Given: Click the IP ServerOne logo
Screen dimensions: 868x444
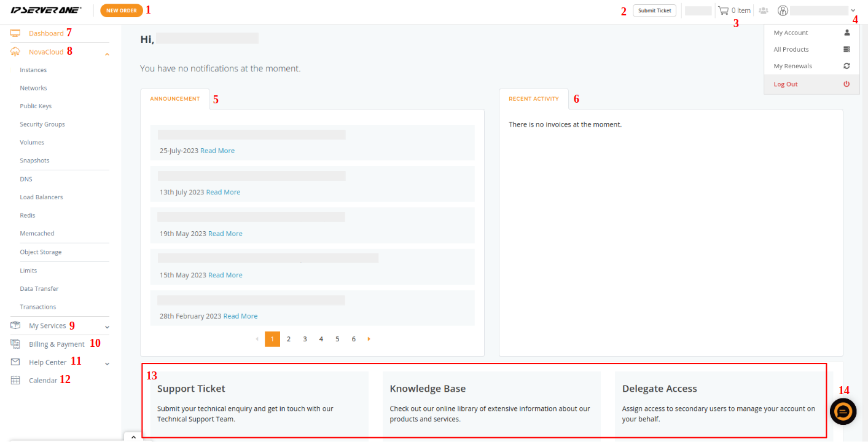Looking at the screenshot, I should [x=46, y=10].
